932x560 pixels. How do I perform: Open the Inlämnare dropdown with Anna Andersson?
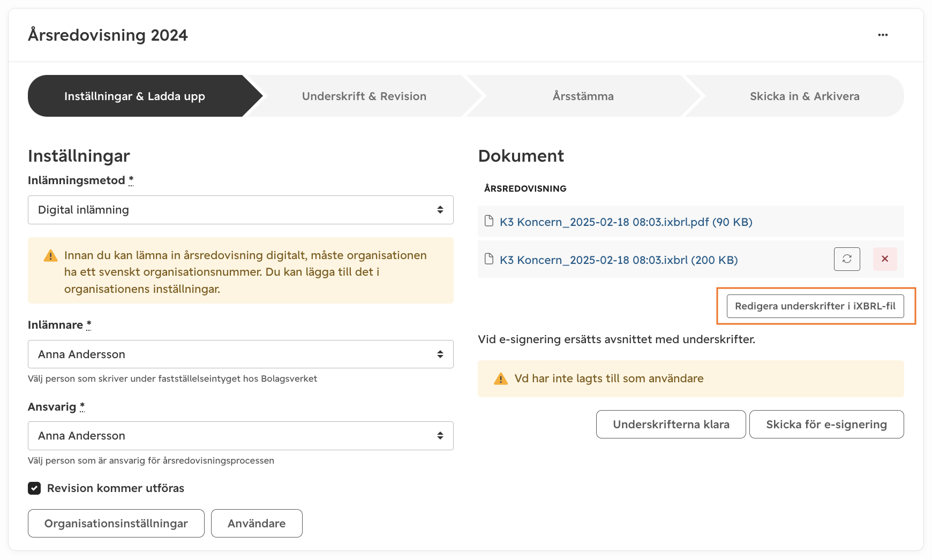240,354
